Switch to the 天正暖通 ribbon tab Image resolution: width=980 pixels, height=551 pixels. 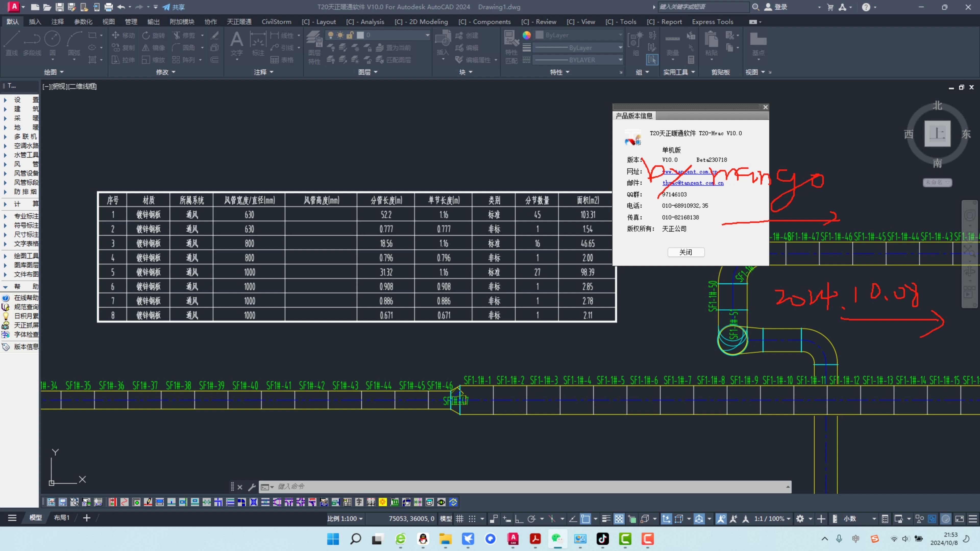239,22
